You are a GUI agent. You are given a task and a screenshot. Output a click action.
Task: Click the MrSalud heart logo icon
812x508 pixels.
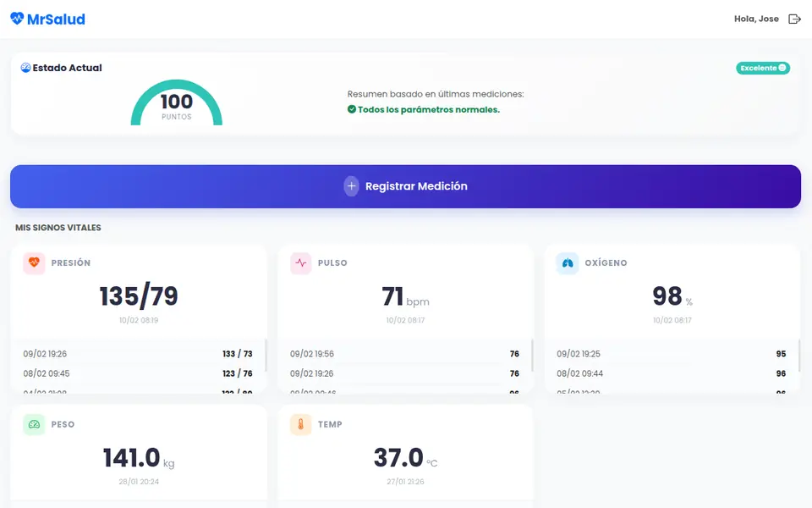click(17, 19)
